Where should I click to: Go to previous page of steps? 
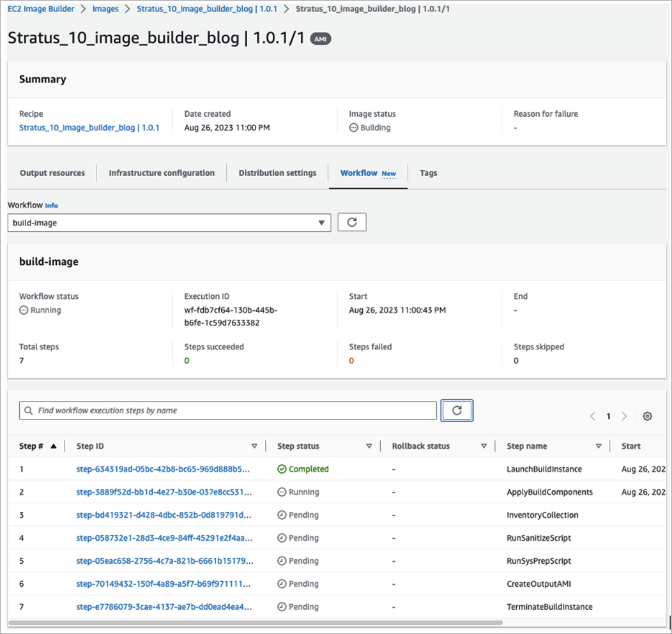pos(592,416)
